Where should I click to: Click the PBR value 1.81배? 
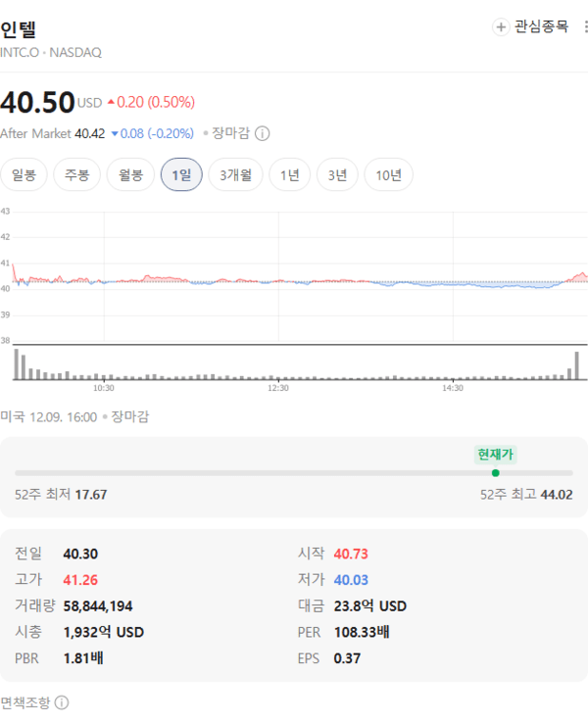click(83, 658)
